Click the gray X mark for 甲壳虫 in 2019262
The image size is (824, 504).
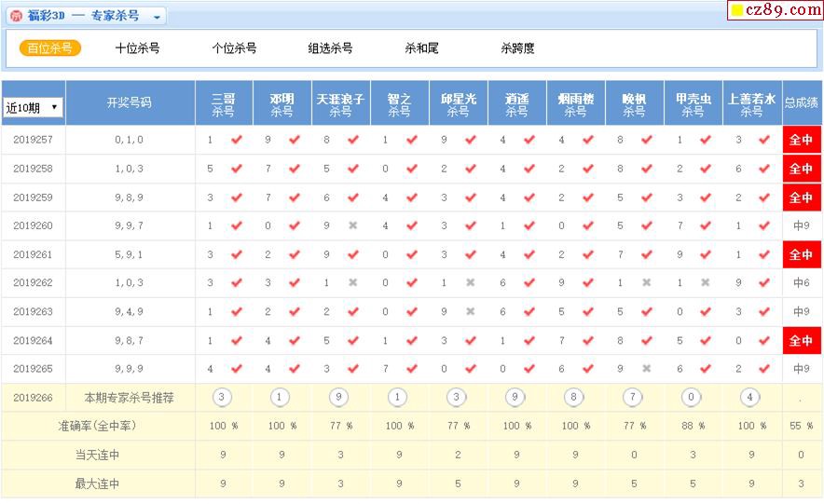(x=706, y=282)
